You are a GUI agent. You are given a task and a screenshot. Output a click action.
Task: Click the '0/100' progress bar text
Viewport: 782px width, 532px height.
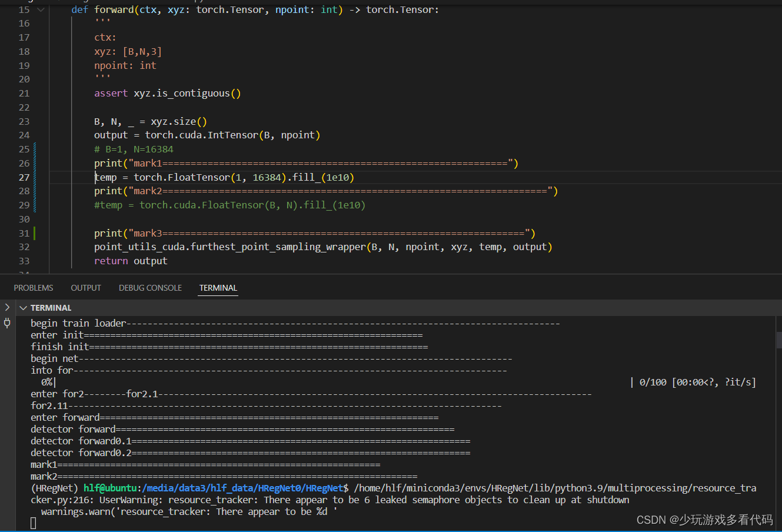click(x=653, y=382)
